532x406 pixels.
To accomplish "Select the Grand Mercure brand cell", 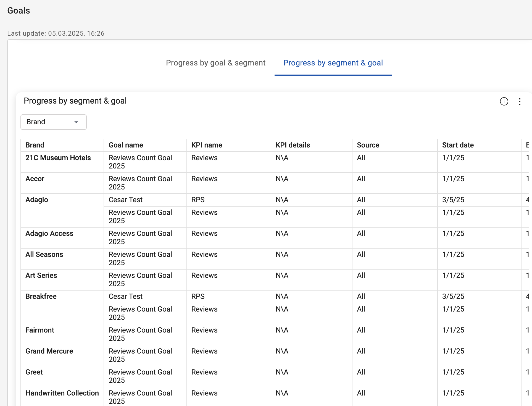I will pyautogui.click(x=62, y=355).
